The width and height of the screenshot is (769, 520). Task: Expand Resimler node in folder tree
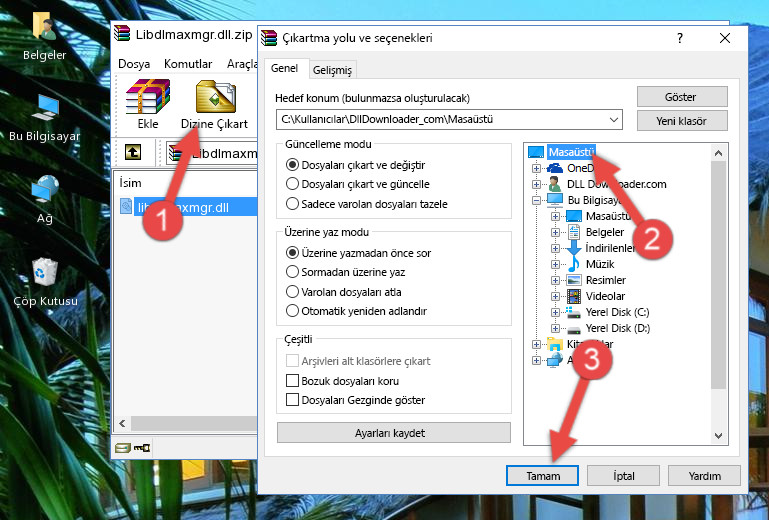[x=555, y=281]
